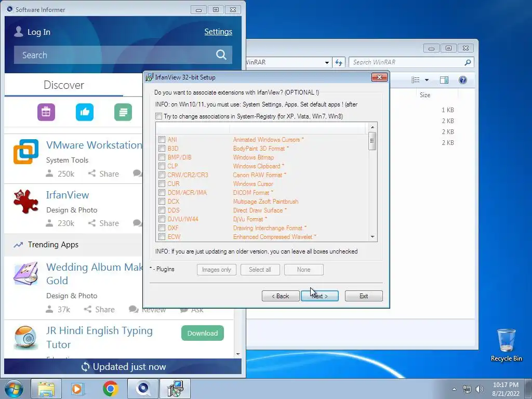
Task: Click the change view icon in Explorer
Action: click(415, 79)
